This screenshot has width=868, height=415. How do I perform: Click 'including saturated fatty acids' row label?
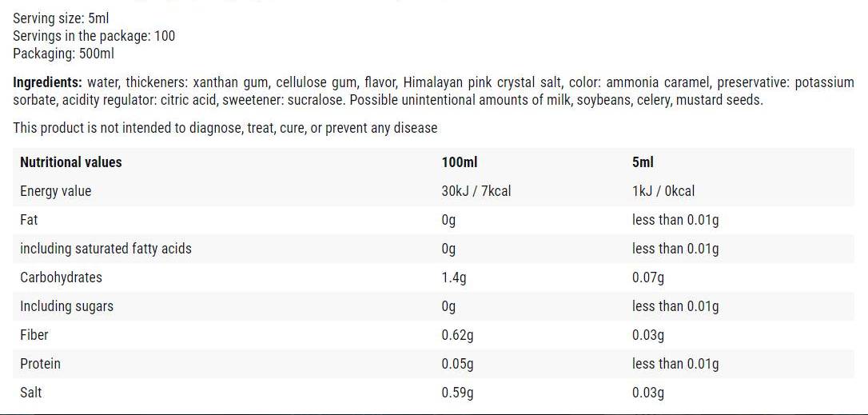[x=106, y=249]
